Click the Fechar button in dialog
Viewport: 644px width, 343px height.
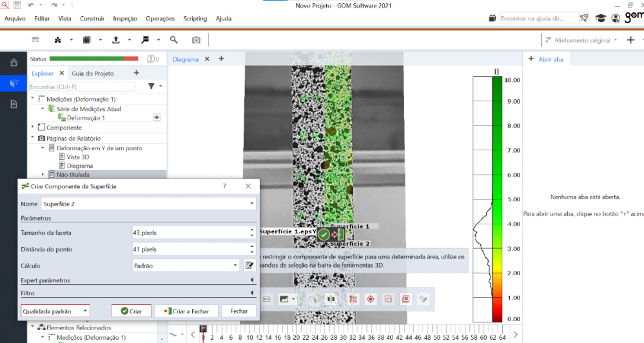(x=239, y=311)
